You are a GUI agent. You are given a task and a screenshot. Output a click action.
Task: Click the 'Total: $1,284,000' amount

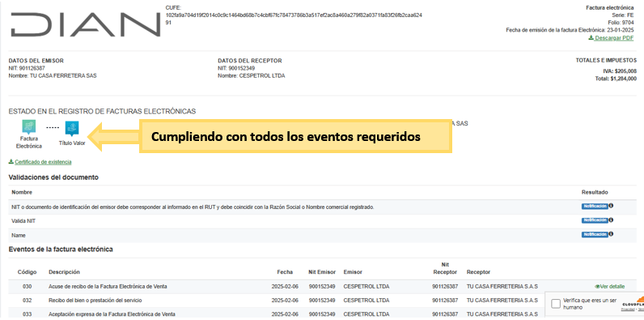point(616,79)
